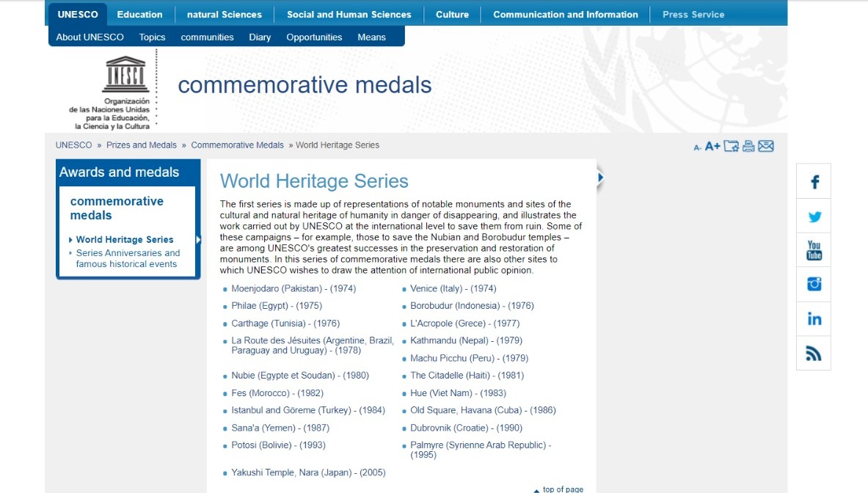Open Nubie (Egypte et Soudan) medal link

coord(300,375)
